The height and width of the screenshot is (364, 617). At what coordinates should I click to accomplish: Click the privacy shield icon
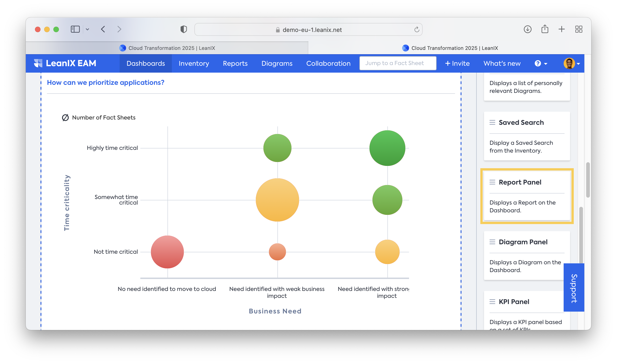(x=183, y=29)
